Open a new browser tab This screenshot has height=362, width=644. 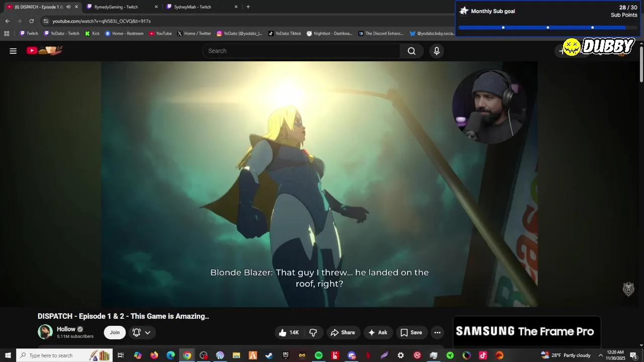248,7
